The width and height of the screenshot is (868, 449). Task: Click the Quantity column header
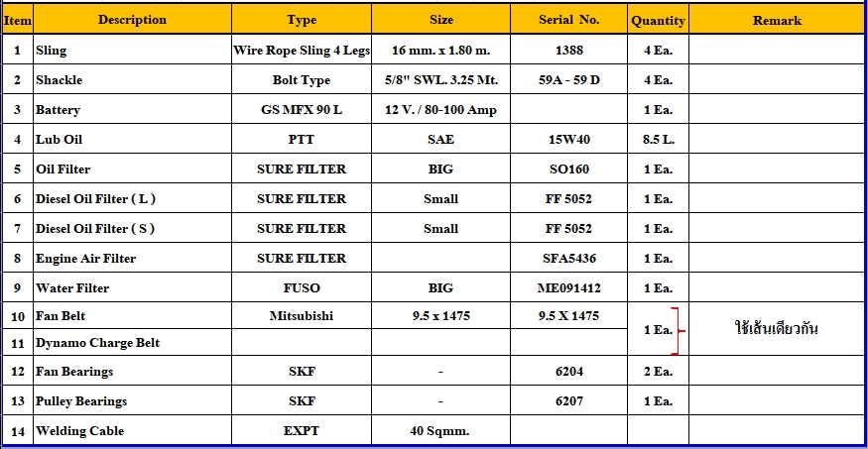659,20
